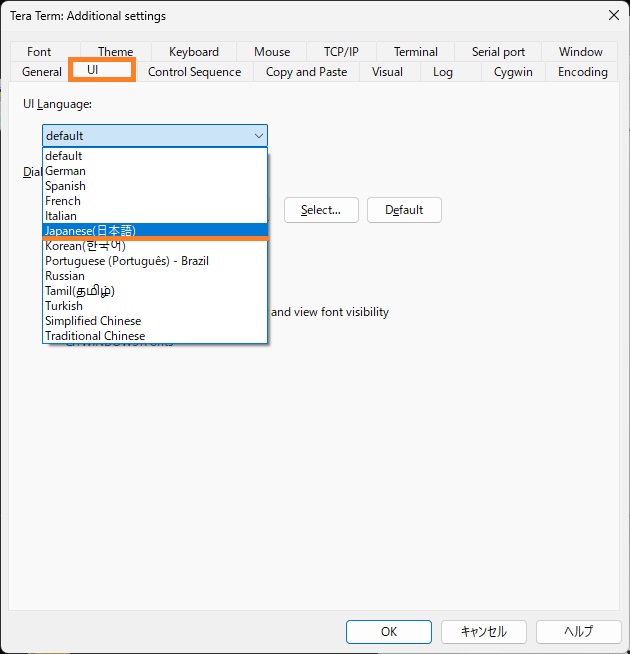Click the ヘルプ help button
Viewport: 630px width, 654px height.
578,632
